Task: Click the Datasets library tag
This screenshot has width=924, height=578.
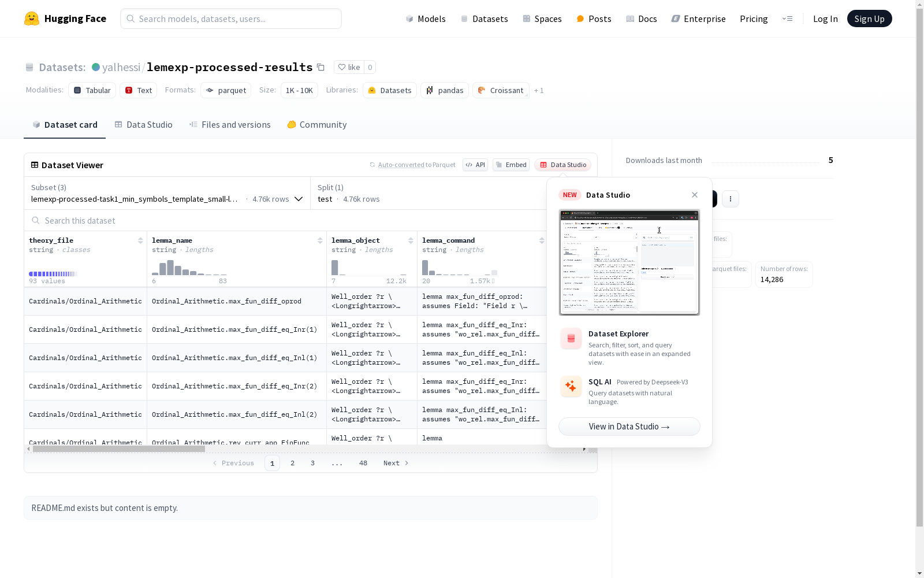Action: [390, 90]
